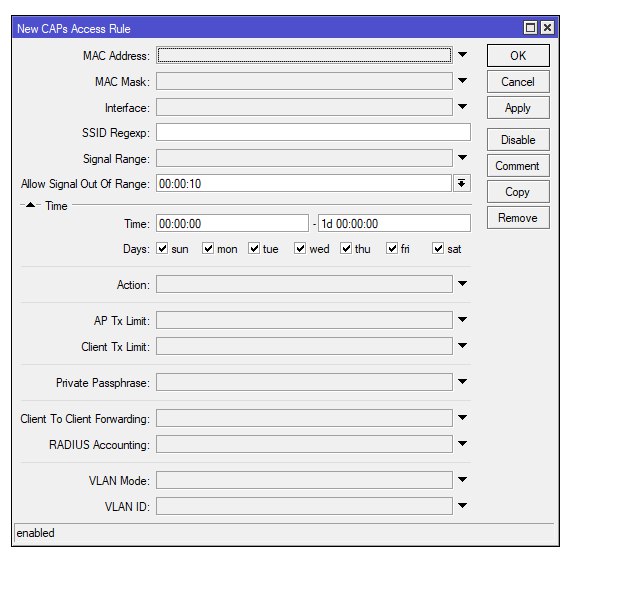
Task: Uncheck the tue day checkbox
Action: (x=254, y=248)
